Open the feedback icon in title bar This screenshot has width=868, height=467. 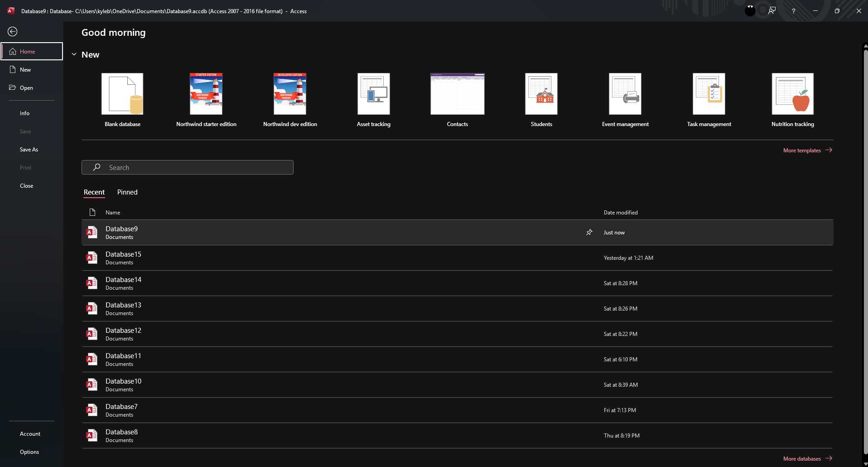tap(772, 11)
